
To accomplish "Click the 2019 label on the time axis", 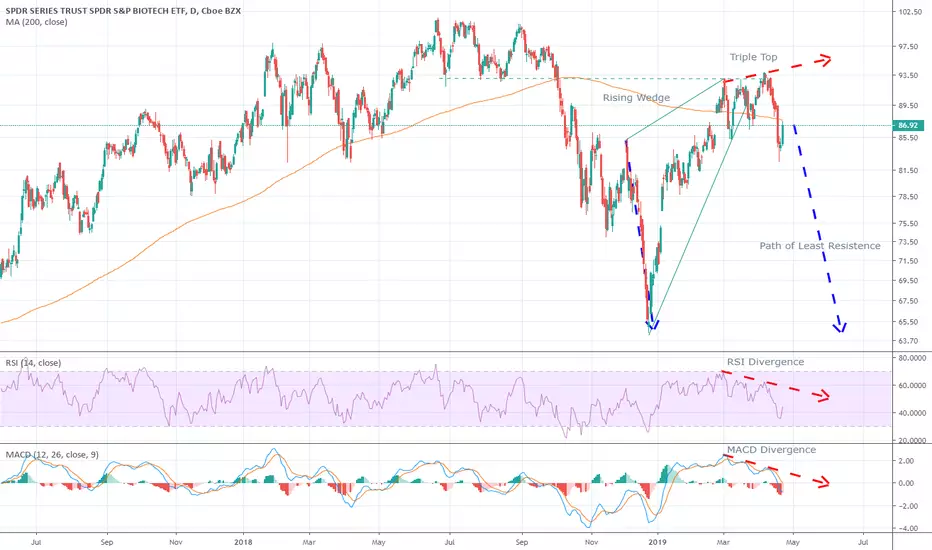I will (657, 542).
